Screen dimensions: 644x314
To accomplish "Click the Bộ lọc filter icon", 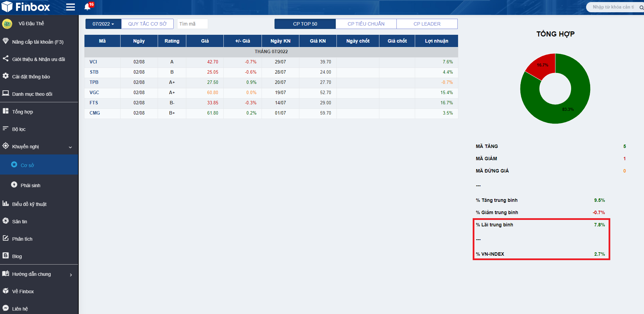I will click(5, 128).
